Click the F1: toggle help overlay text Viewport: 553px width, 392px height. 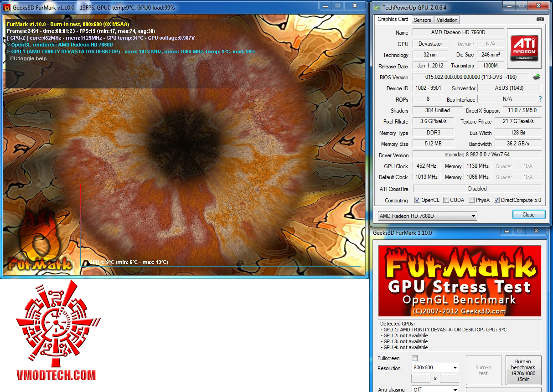click(x=27, y=58)
